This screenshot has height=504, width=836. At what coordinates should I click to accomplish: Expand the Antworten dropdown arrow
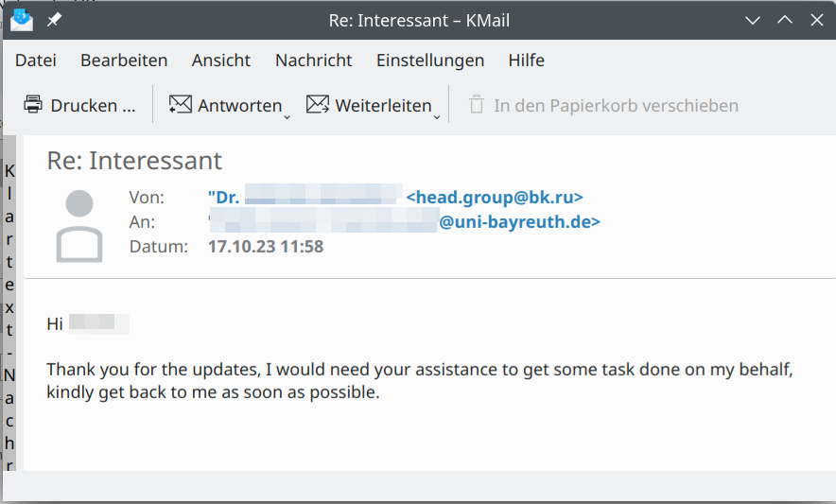click(287, 116)
